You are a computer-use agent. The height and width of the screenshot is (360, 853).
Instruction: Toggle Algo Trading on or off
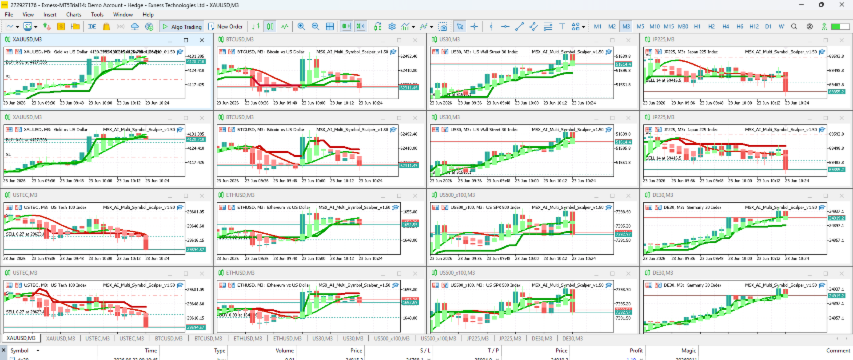[182, 26]
